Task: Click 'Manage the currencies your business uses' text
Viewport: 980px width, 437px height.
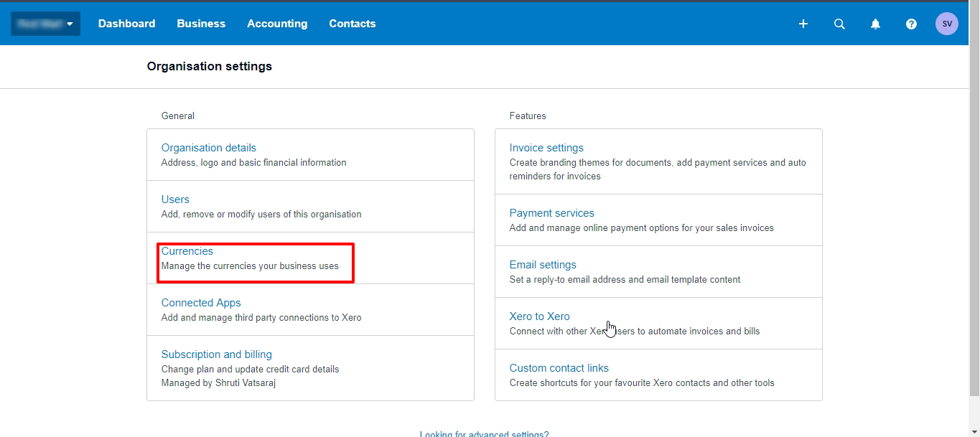Action: click(x=250, y=266)
